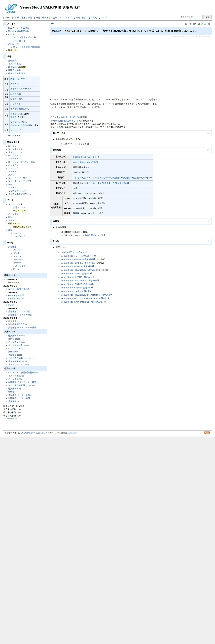
Task: Open the share icon
Action: pos(190,24)
